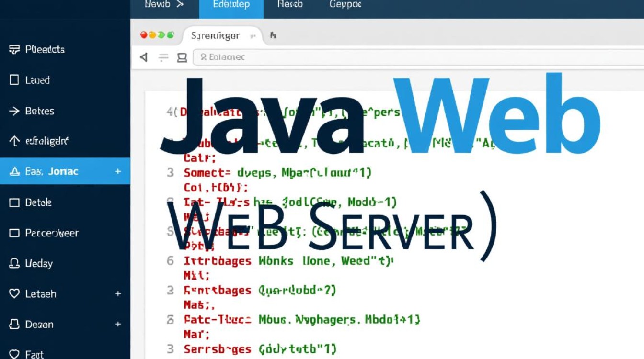
Task: Select the Sareuliager browser tab
Action: (x=222, y=36)
